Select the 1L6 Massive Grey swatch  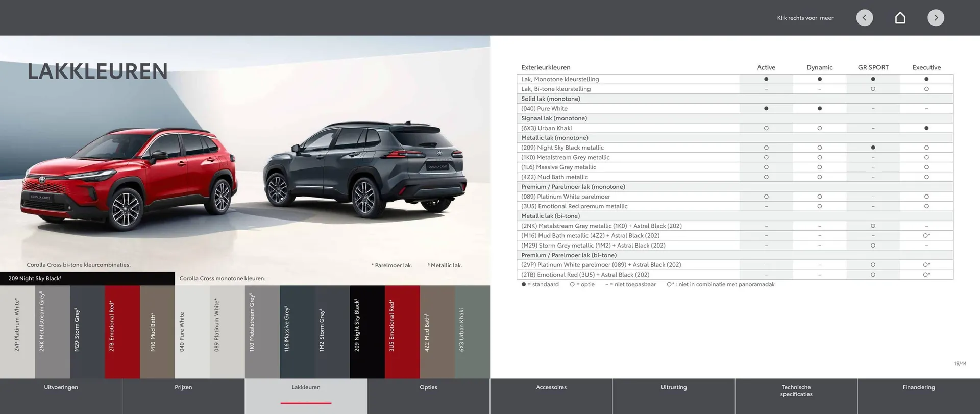pos(297,332)
